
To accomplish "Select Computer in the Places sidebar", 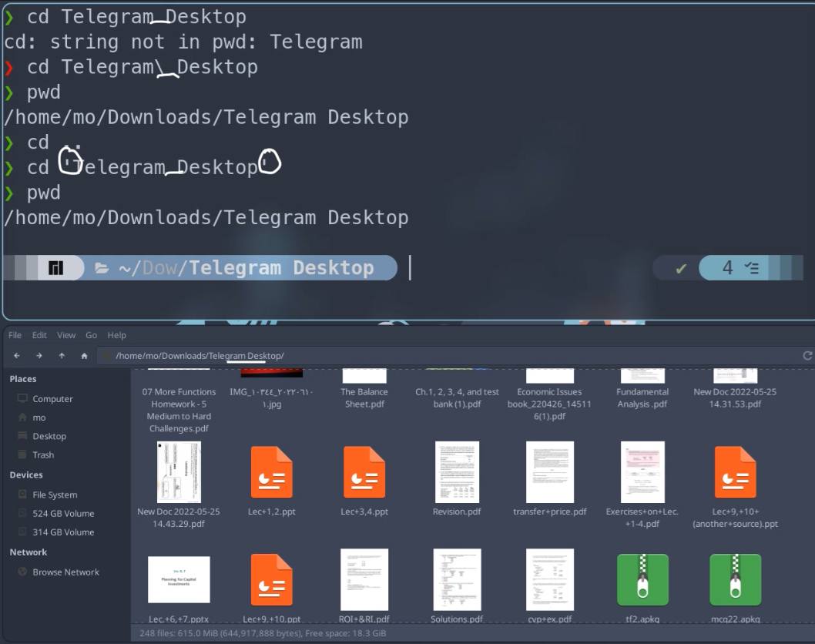I will coord(52,399).
